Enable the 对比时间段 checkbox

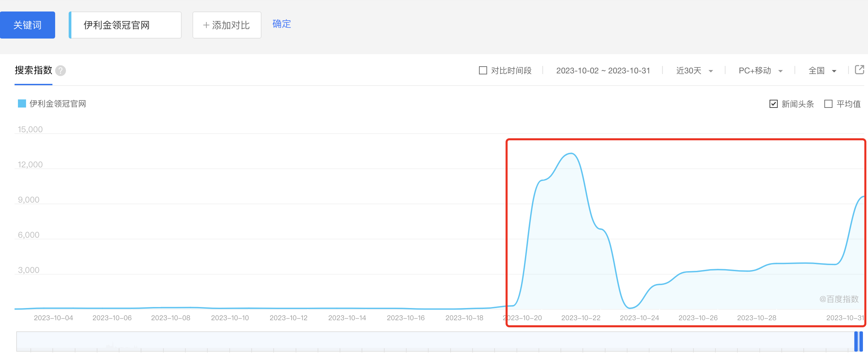tap(483, 70)
